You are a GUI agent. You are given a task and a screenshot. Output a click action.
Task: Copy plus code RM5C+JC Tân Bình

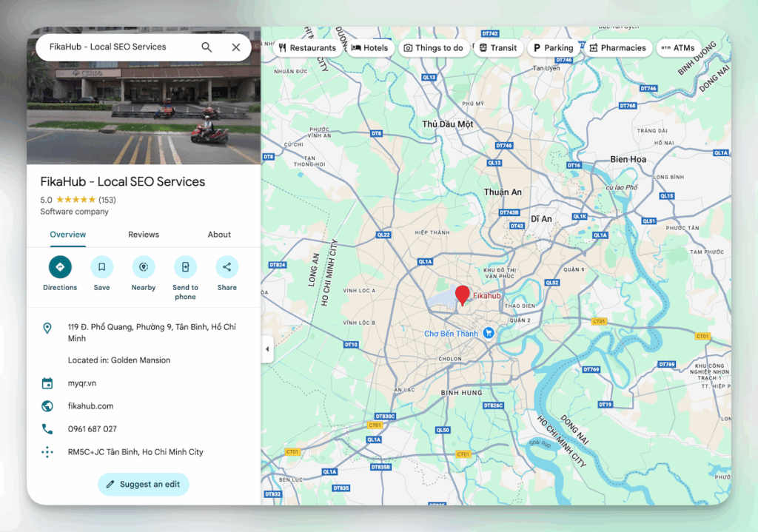coord(135,452)
